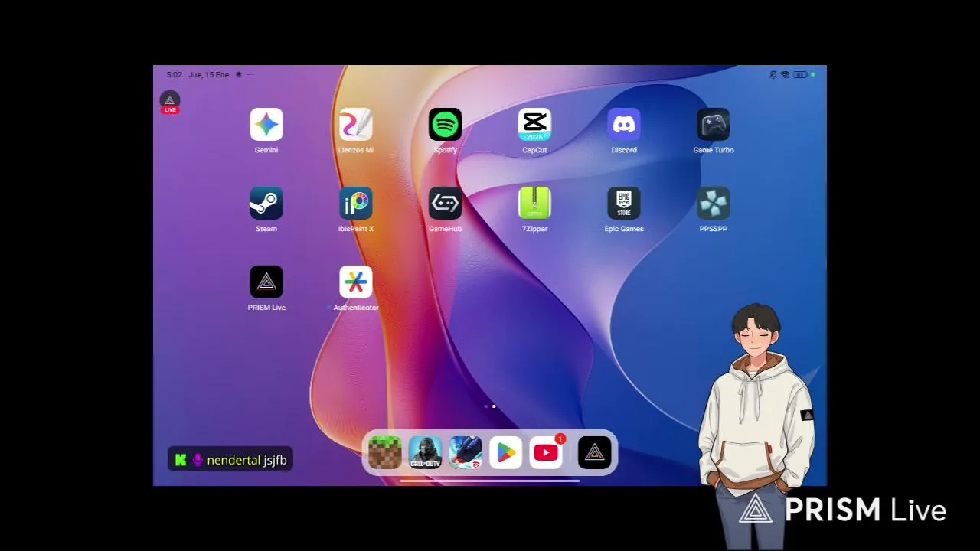
Task: Click the hoodie avatar character overlay
Action: [x=756, y=425]
